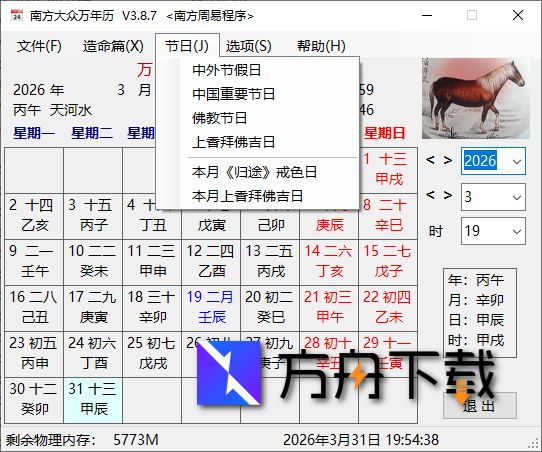Select day 10 二二 癸未 cell
The height and width of the screenshot is (452, 542).
click(x=93, y=262)
